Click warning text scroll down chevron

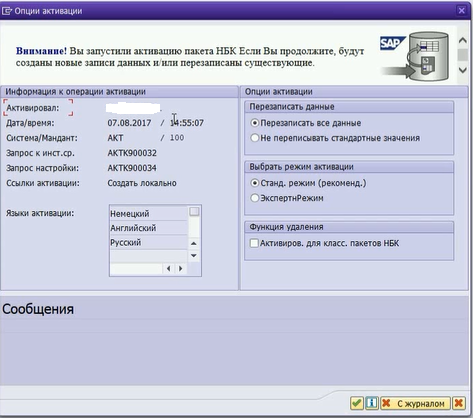tap(463, 70)
